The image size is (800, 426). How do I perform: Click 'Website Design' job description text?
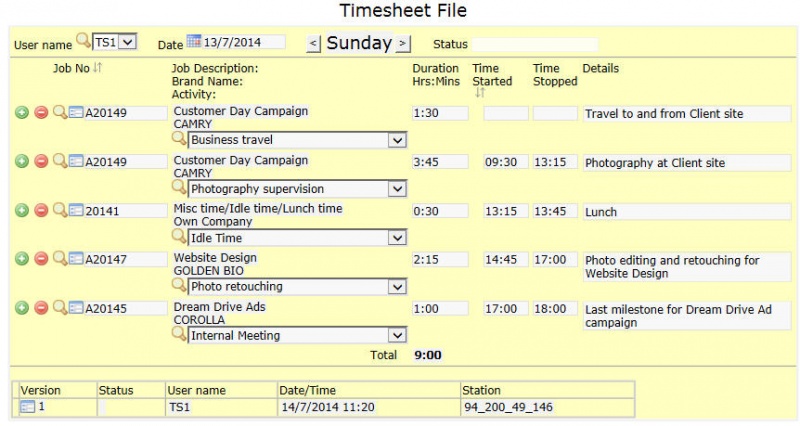pyautogui.click(x=215, y=258)
